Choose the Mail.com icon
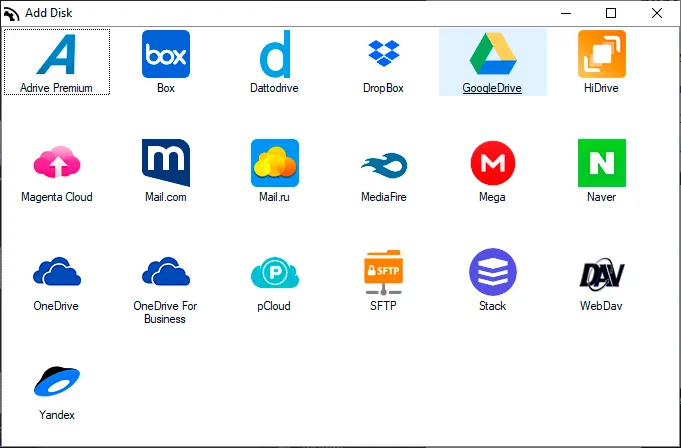This screenshot has width=681, height=448. 166,163
